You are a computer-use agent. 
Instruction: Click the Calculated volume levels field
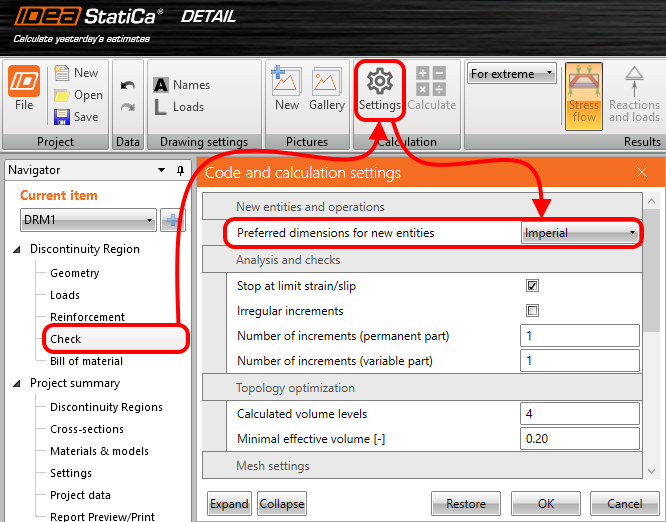tap(579, 413)
